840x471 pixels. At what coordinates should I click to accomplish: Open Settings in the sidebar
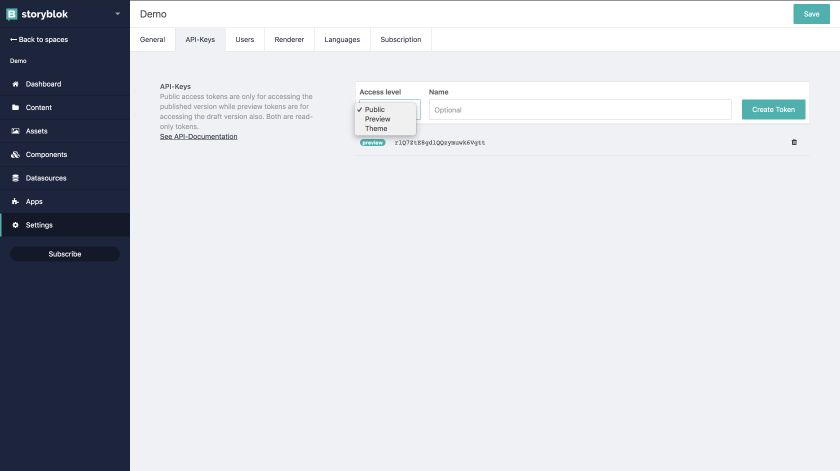coord(65,226)
